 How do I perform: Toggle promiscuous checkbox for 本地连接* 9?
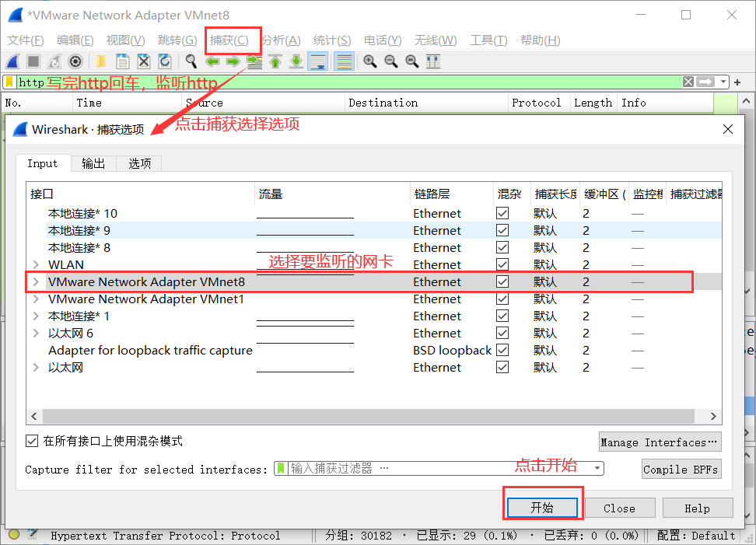[x=502, y=230]
